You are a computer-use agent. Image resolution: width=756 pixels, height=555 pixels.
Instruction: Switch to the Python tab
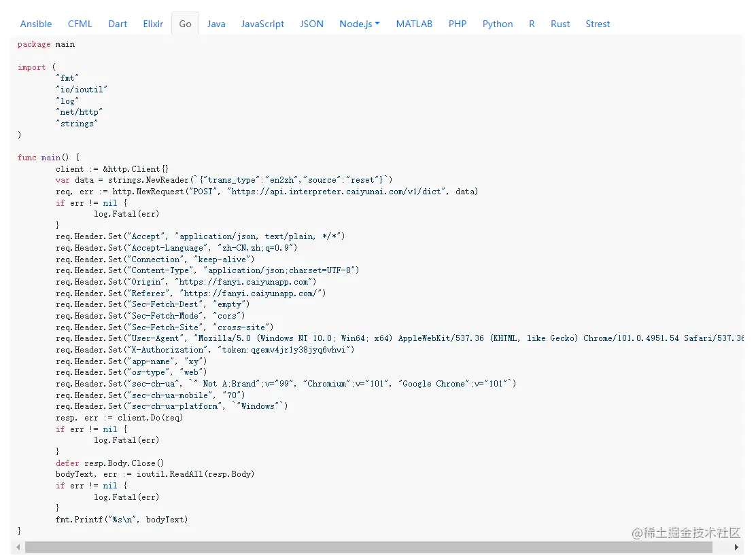(x=498, y=24)
